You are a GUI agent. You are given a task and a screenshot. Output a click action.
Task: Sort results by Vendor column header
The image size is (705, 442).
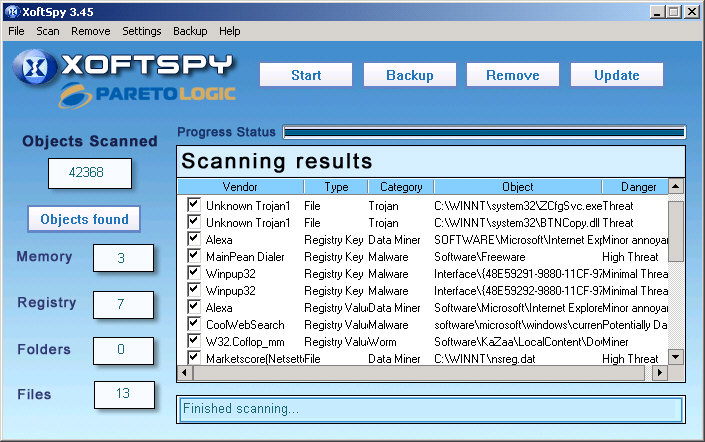click(241, 187)
